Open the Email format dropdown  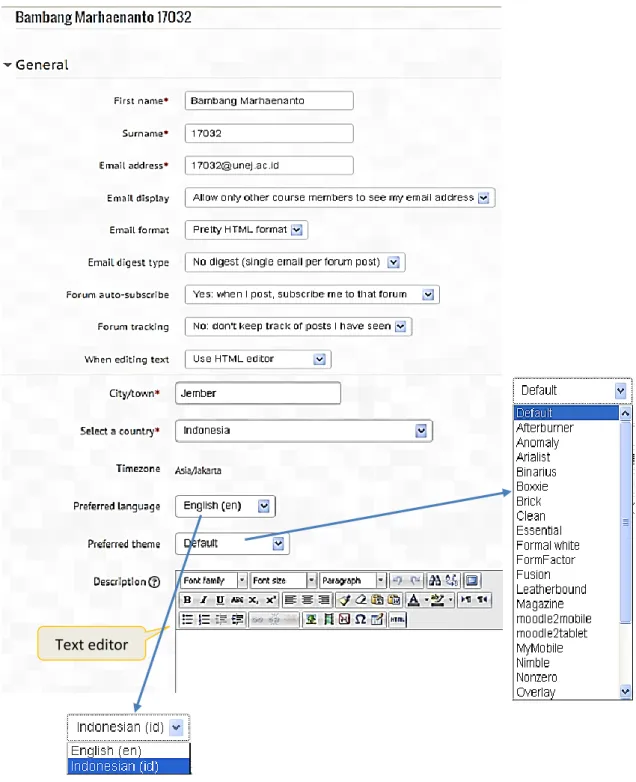point(246,229)
